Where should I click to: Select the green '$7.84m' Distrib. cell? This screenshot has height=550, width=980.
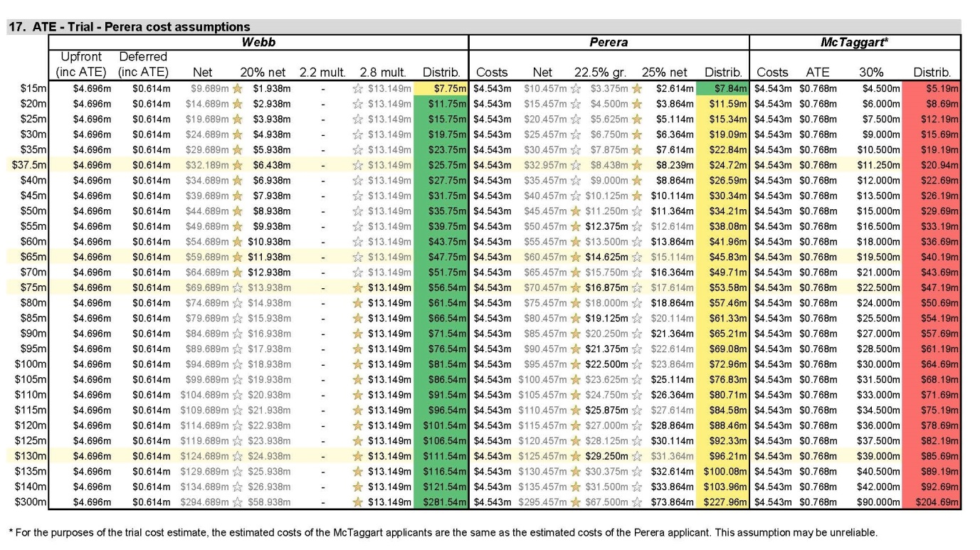722,89
